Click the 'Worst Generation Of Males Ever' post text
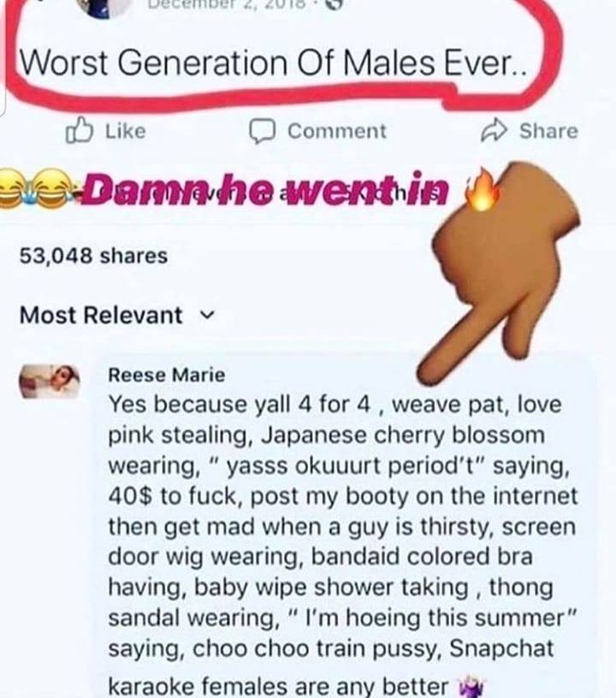 274,62
